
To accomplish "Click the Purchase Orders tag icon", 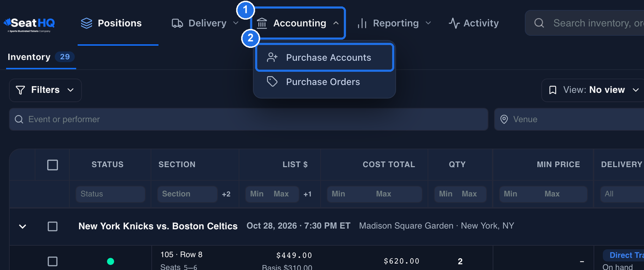I will pyautogui.click(x=272, y=81).
